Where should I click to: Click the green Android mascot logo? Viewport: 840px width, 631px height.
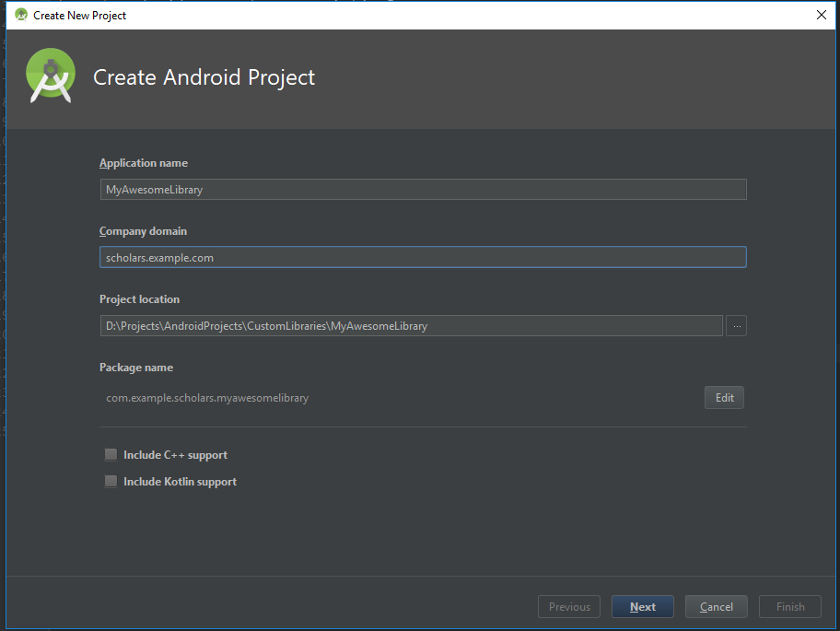pos(50,76)
